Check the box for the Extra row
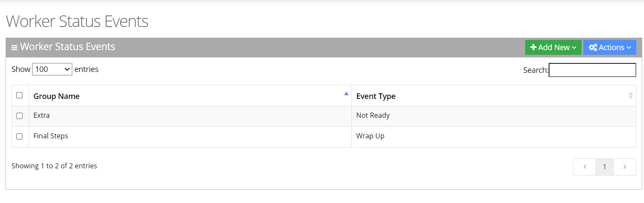Screen dimensions: 644x203 pos(20,116)
